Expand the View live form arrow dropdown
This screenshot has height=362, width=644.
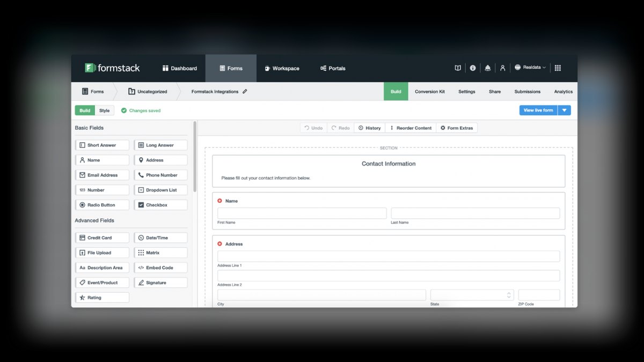coord(564,110)
